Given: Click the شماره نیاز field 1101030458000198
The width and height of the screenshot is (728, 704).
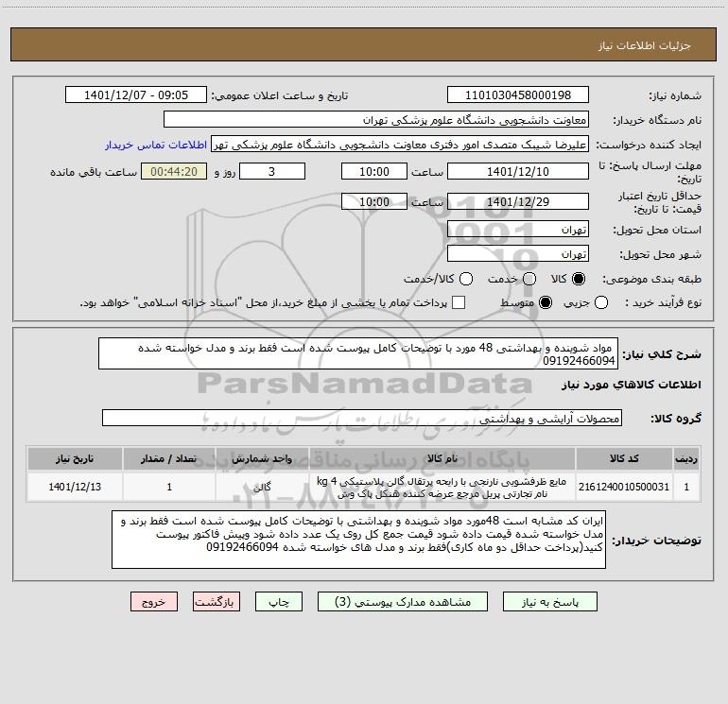Looking at the screenshot, I should pos(518,95).
